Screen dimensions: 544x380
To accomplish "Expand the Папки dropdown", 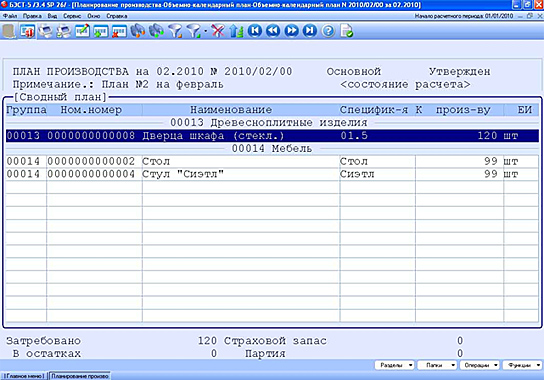I will click(x=437, y=365).
